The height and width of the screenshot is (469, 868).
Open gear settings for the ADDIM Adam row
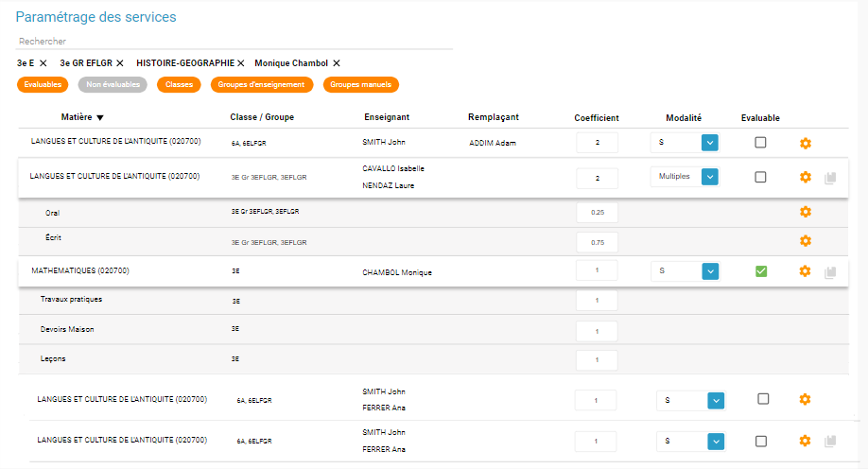(806, 144)
